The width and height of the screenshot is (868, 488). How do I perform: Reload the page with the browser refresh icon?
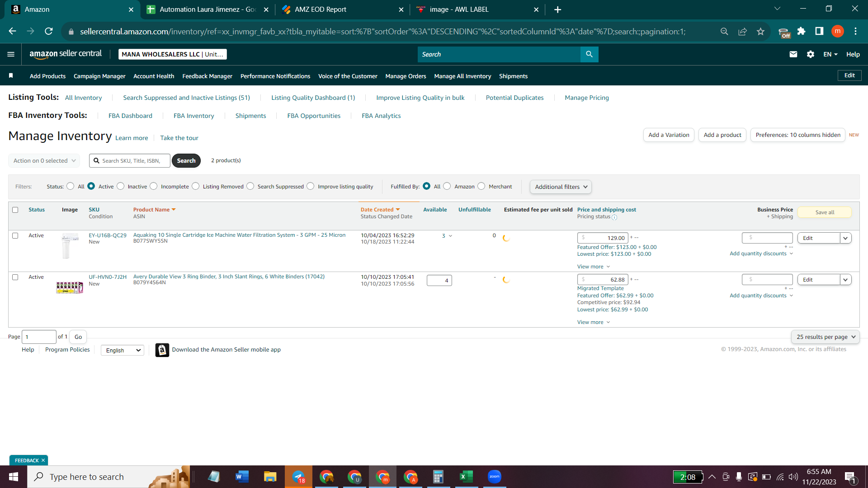(49, 31)
